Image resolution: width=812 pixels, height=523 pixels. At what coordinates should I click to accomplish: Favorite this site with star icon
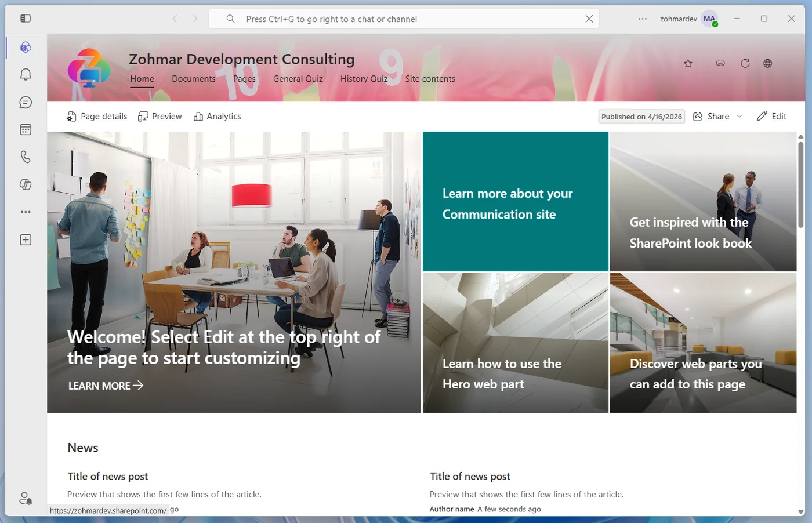click(688, 63)
